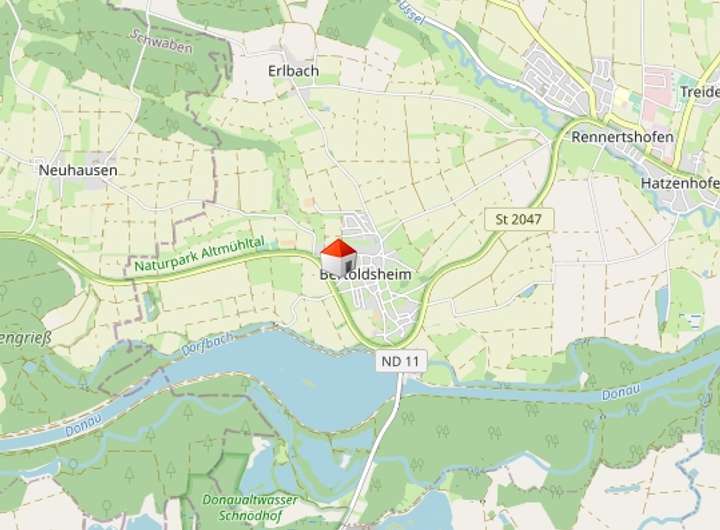Screen dimensions: 720x530
Task: Click the Naturpark Altmühltal label
Action: [x=200, y=254]
